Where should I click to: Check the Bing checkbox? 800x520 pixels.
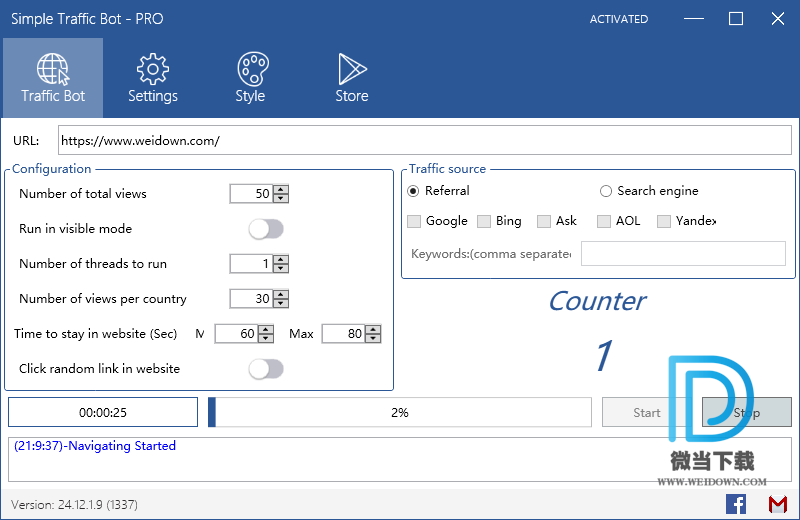(x=484, y=221)
